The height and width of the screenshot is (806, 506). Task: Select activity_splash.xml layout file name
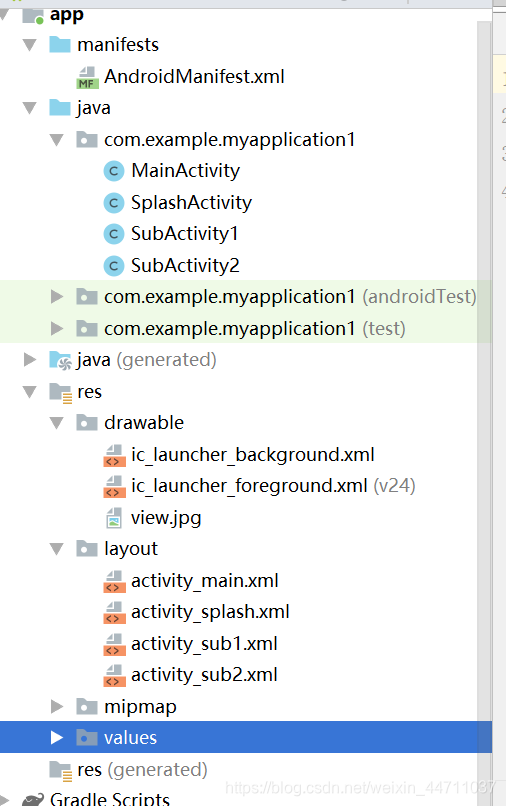(210, 612)
